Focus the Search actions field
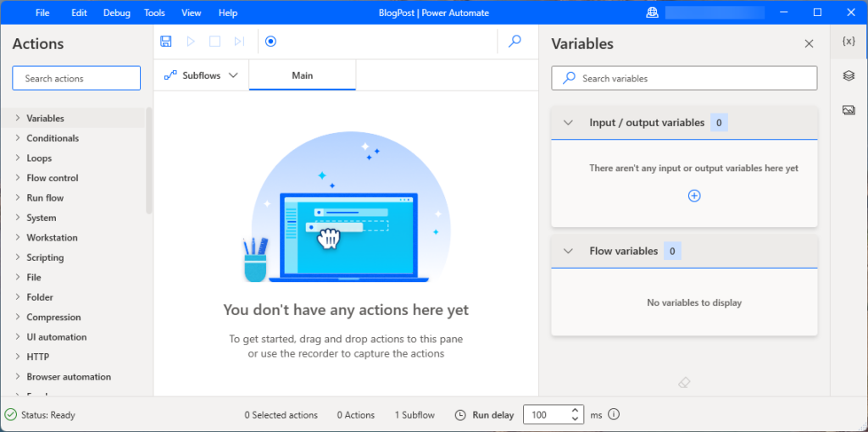This screenshot has width=868, height=432. click(76, 79)
